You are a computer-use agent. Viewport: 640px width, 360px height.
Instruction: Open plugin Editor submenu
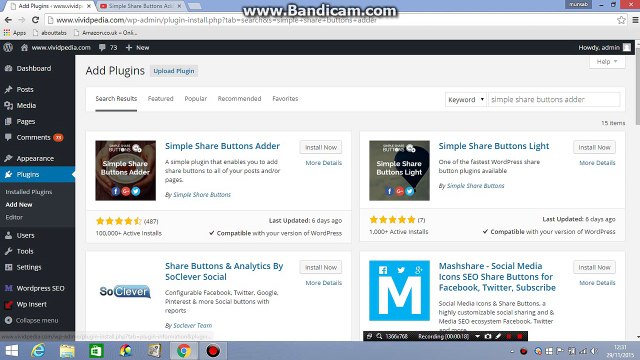pos(14,217)
